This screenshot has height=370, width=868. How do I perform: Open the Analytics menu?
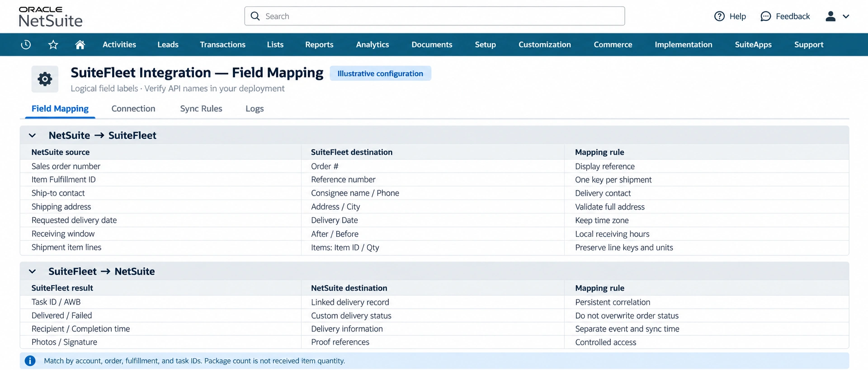tap(372, 44)
